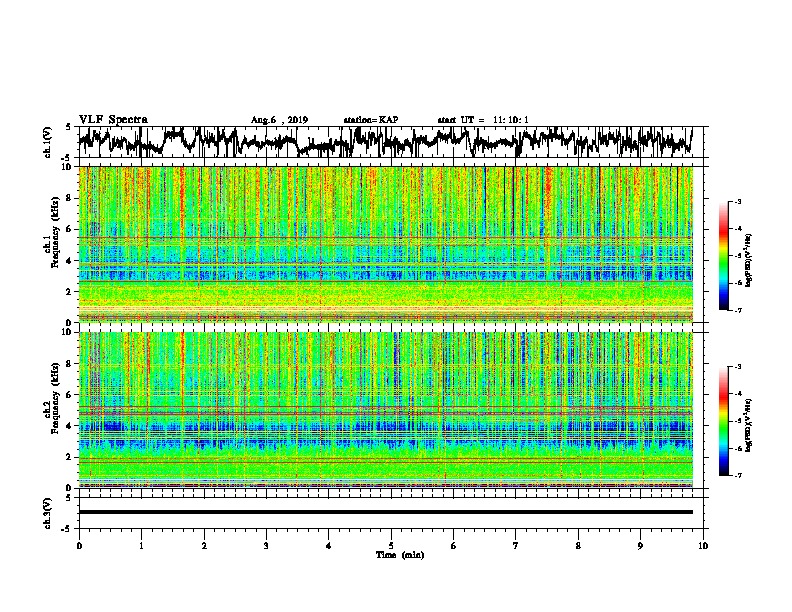Click tick label "8" on the Time axis

[x=578, y=546]
